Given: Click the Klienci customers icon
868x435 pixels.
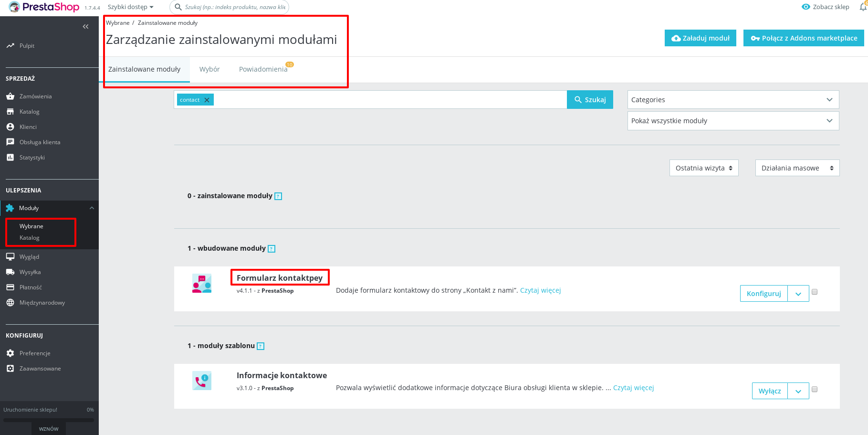Looking at the screenshot, I should pos(10,127).
